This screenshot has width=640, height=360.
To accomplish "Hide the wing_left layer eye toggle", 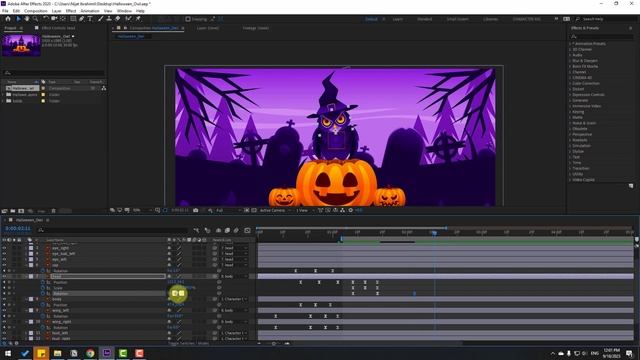I will [4, 310].
